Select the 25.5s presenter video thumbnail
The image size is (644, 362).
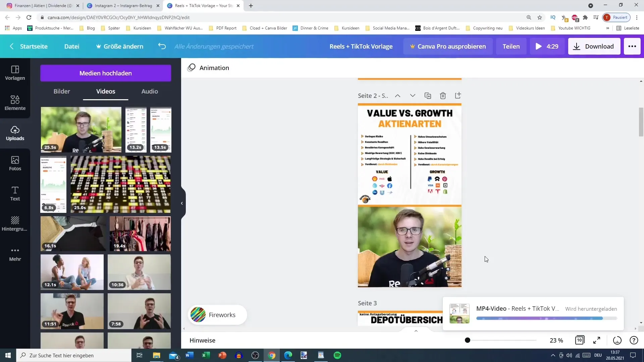click(81, 130)
